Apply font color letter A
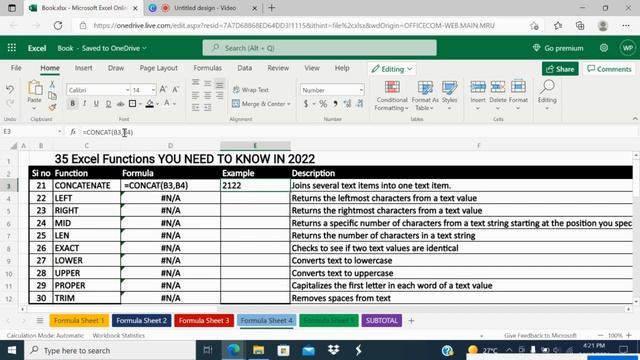Screen dimensions: 640x360 [x=167, y=103]
